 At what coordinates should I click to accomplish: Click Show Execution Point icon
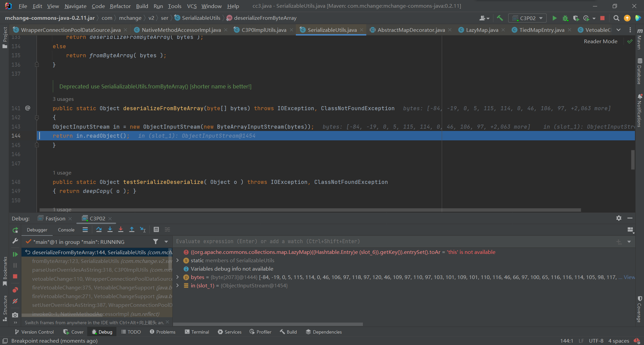click(85, 230)
